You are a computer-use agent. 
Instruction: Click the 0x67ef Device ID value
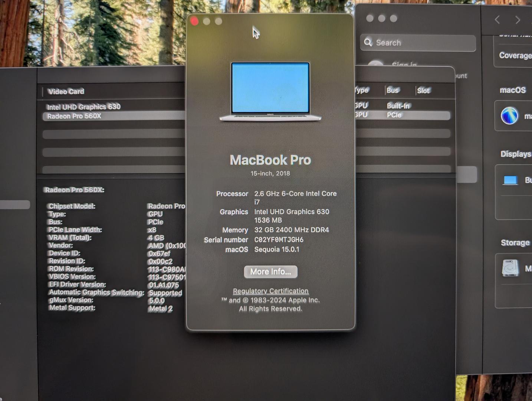pyautogui.click(x=159, y=254)
